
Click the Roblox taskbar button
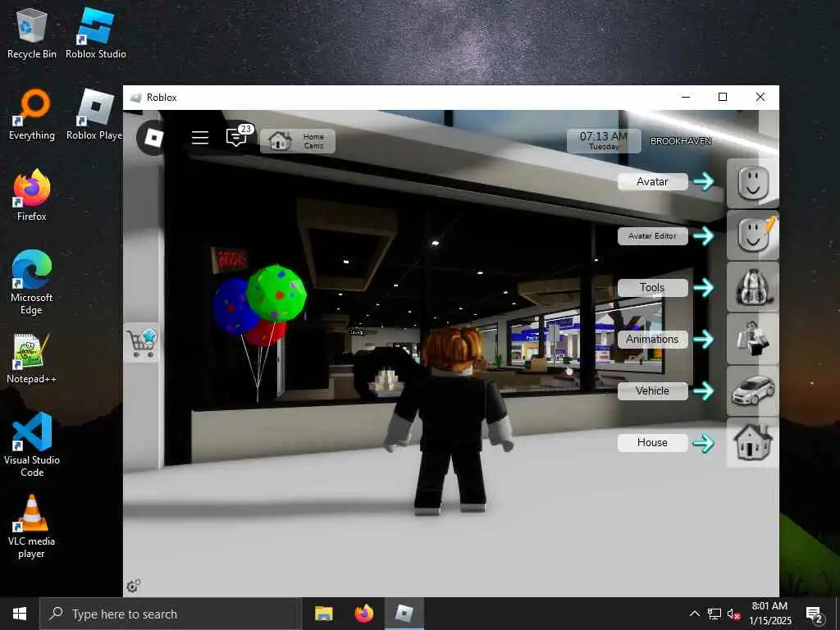(x=404, y=614)
